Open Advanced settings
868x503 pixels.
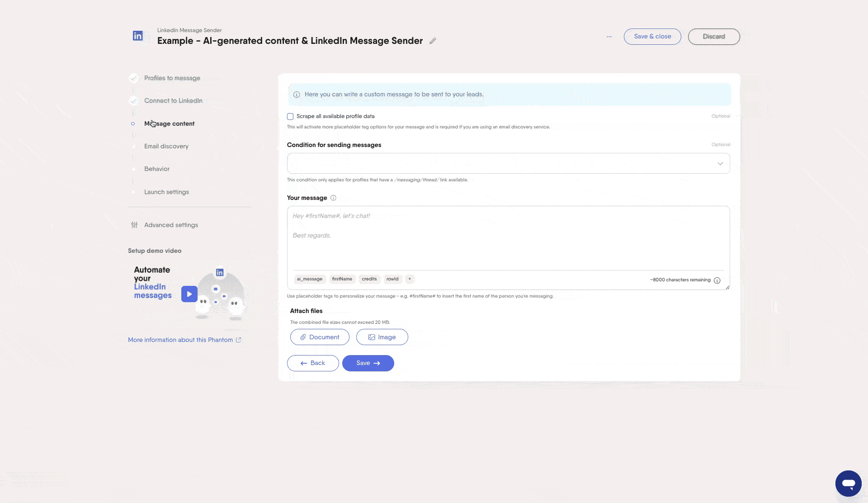tap(171, 225)
